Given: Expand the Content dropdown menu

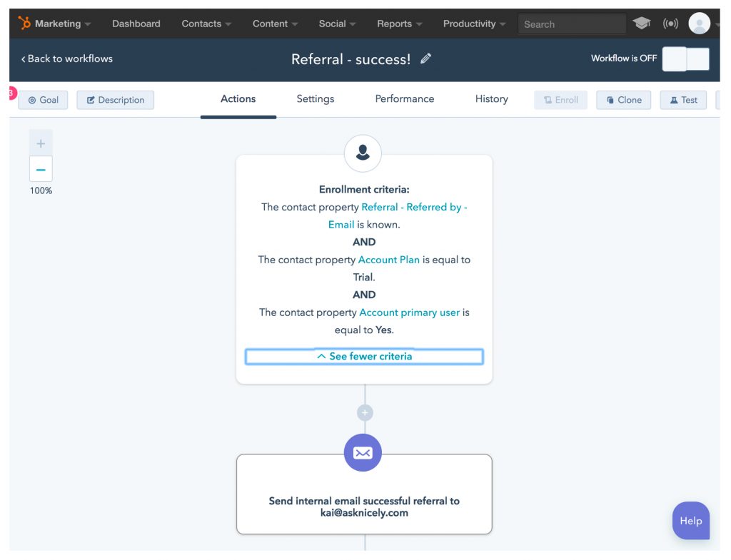Looking at the screenshot, I should tap(275, 24).
